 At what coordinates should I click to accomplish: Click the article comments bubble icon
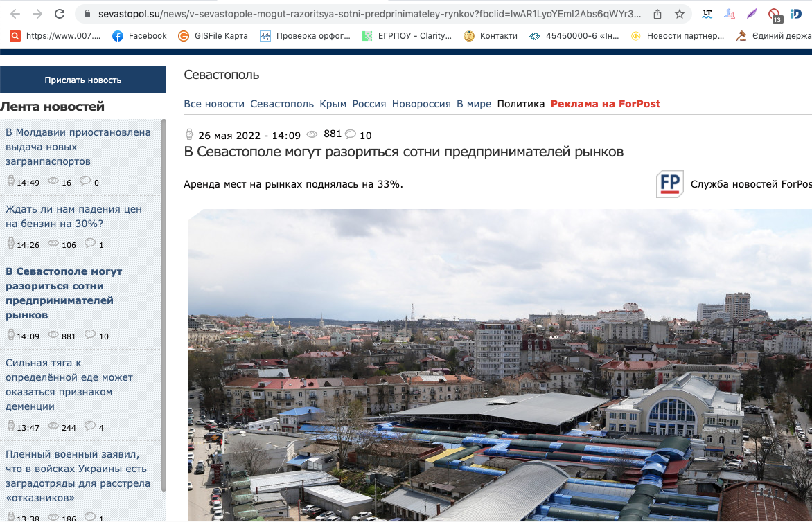click(x=351, y=134)
